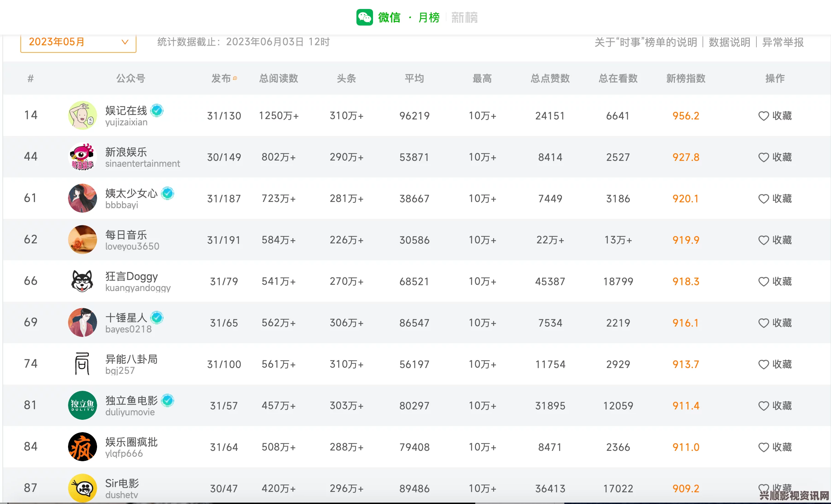Screen dimensions: 831x504
Task: Open Sir电影 yellow avatar
Action: (83, 488)
